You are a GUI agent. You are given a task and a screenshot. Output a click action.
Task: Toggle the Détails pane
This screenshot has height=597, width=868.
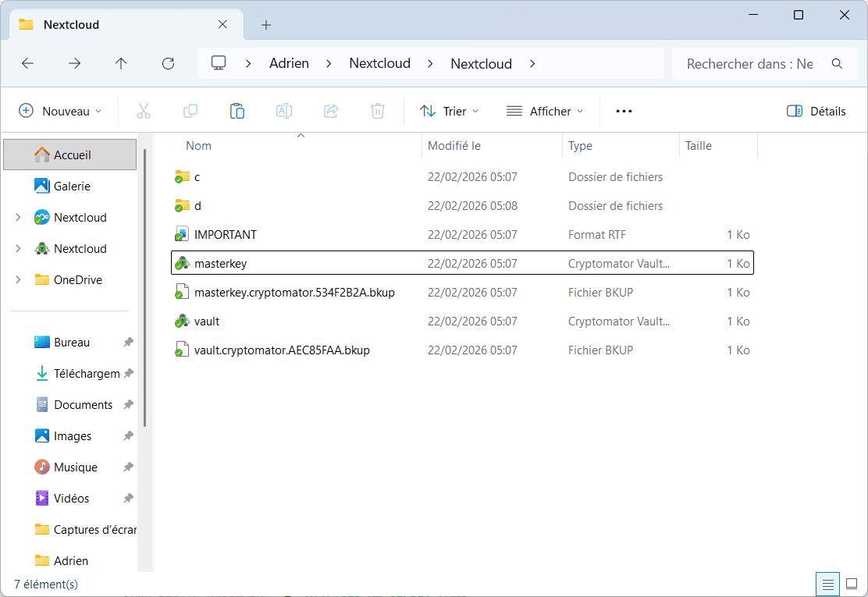coord(816,111)
